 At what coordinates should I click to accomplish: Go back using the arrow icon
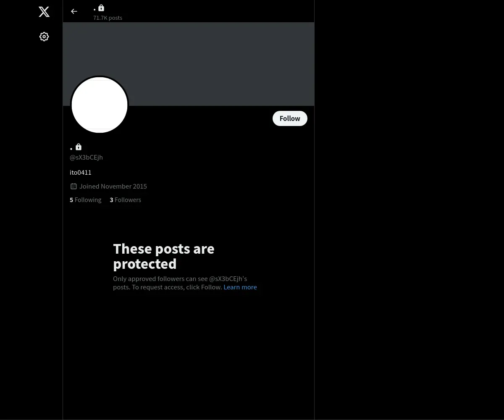(74, 11)
